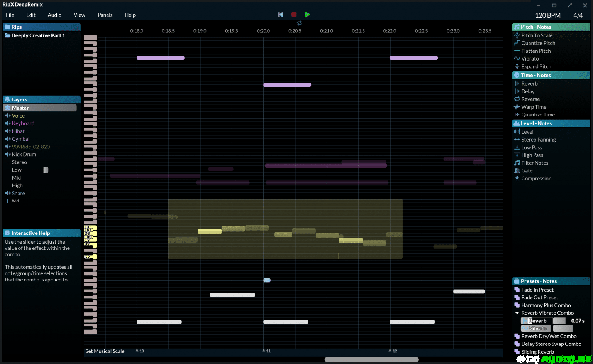Click the red stop button
Viewport: 593px width, 364px height.
point(294,15)
